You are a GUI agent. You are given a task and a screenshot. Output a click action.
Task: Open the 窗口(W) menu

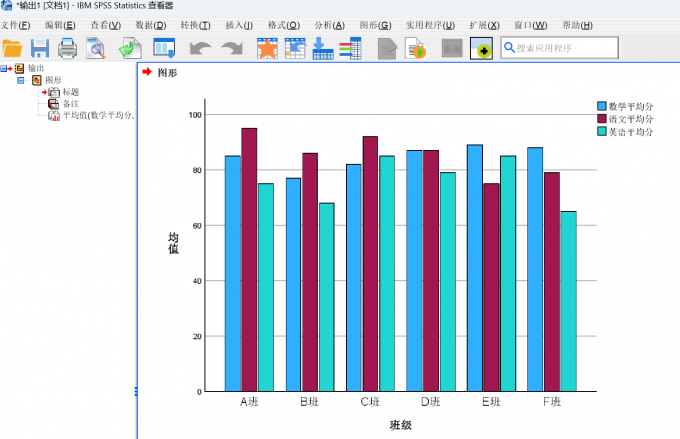(x=531, y=25)
